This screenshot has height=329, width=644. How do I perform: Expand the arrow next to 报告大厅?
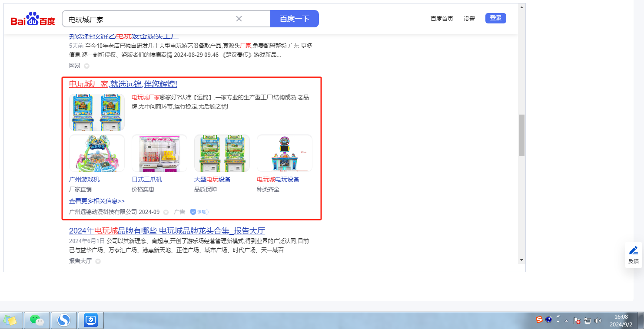pyautogui.click(x=98, y=261)
